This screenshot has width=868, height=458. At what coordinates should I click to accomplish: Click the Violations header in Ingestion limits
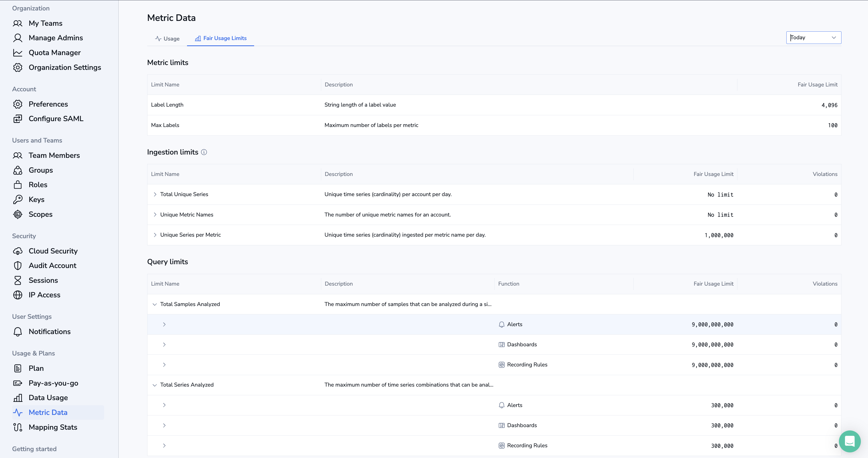[825, 174]
